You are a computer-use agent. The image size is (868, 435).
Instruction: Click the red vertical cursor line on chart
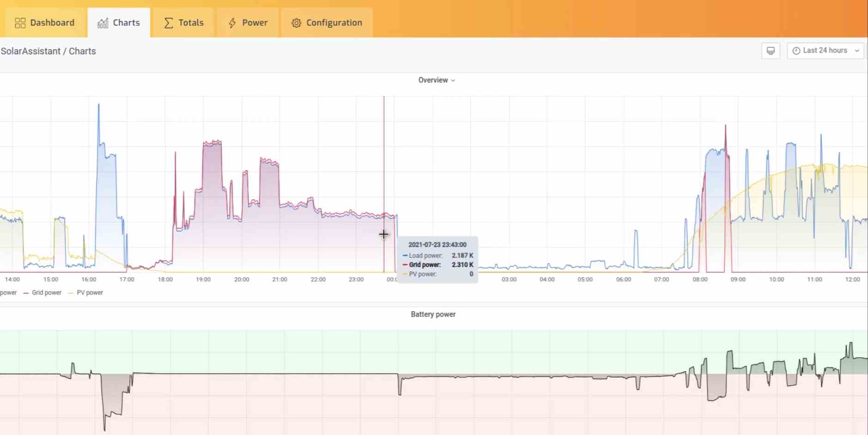pos(384,162)
